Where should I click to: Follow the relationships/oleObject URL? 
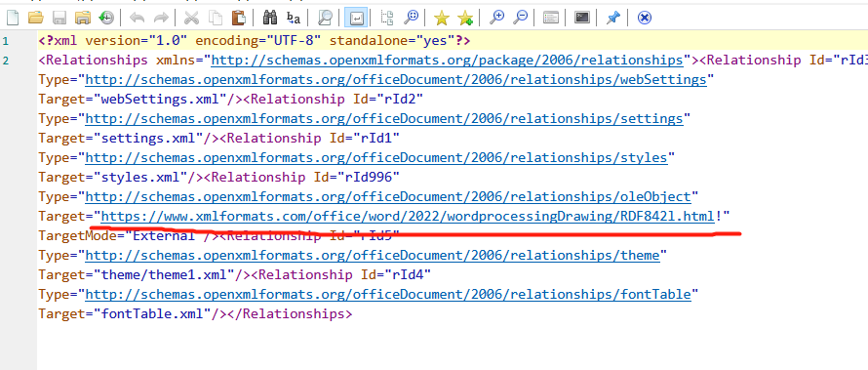(x=388, y=196)
